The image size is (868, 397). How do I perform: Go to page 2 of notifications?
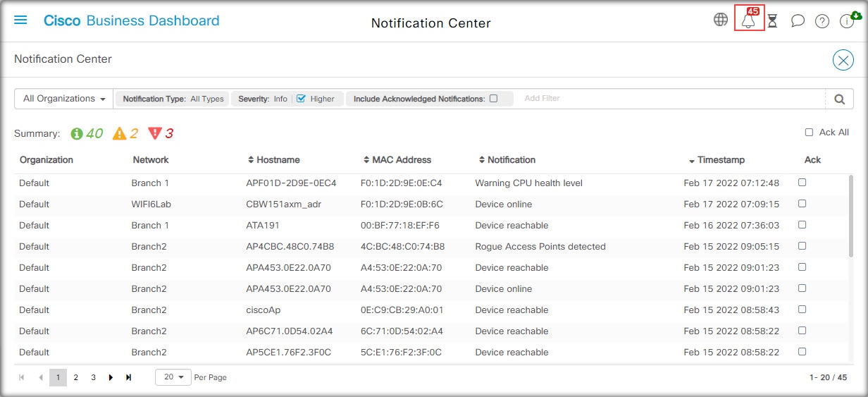coord(75,377)
